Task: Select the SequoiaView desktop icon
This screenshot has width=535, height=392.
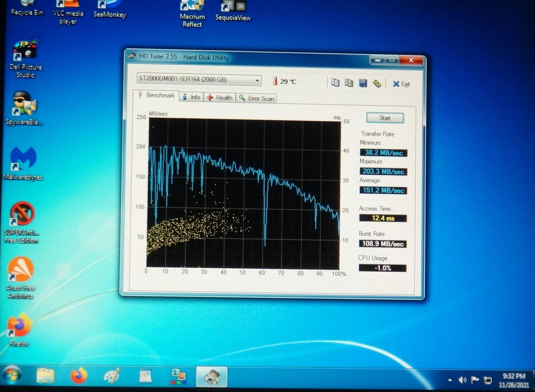Action: 233,11
